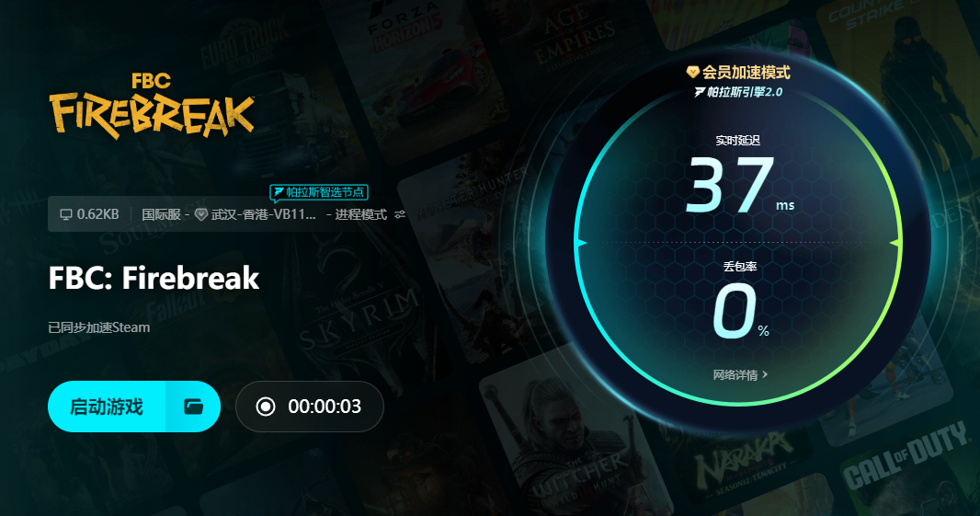Viewport: 980px width, 516px height.
Task: Click the FBC Firebreak game logo
Action: 152,106
